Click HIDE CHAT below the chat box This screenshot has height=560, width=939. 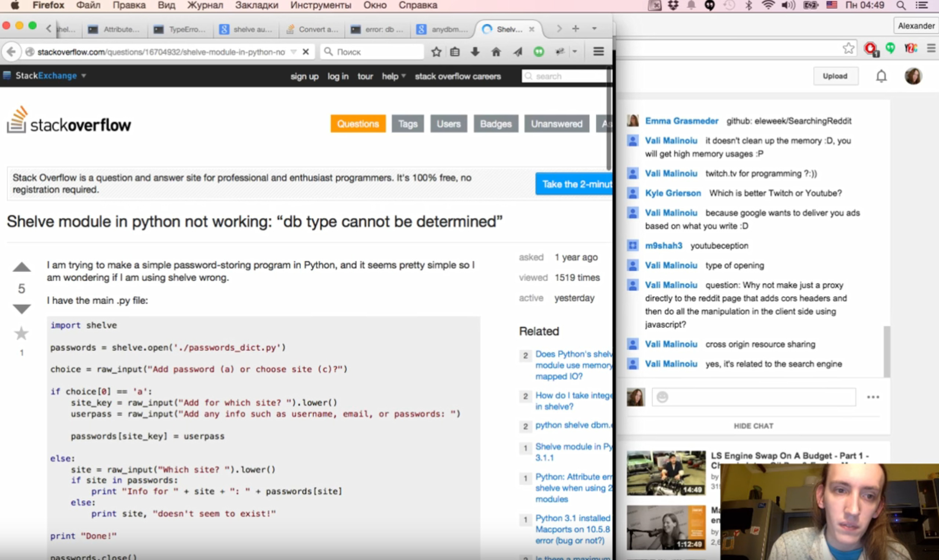pyautogui.click(x=753, y=426)
